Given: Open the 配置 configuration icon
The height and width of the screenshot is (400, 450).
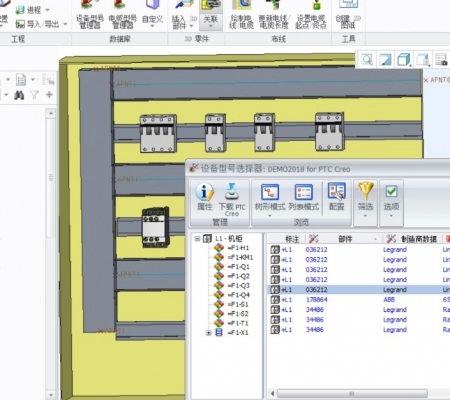Looking at the screenshot, I should [336, 197].
